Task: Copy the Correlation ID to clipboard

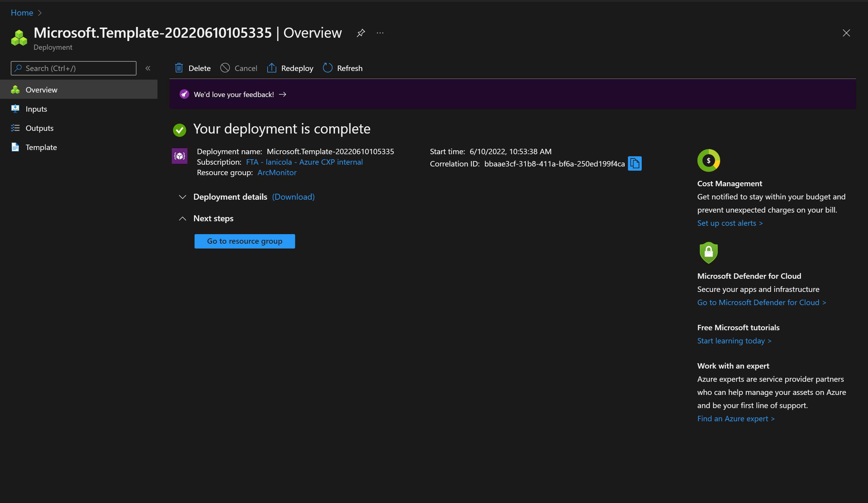Action: click(x=635, y=164)
